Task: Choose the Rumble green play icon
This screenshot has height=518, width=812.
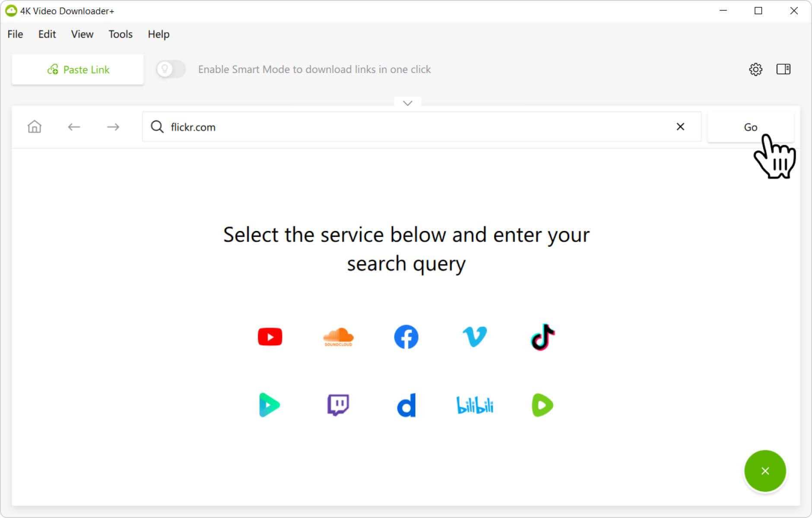Action: click(x=542, y=405)
